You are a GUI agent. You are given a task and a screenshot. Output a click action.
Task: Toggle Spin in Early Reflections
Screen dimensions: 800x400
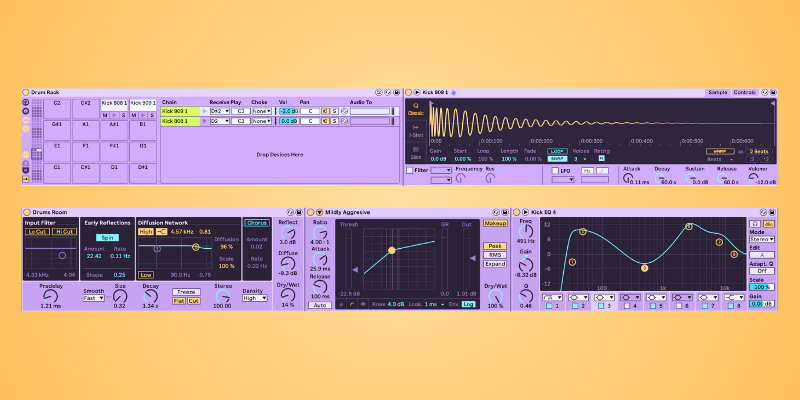tap(107, 238)
